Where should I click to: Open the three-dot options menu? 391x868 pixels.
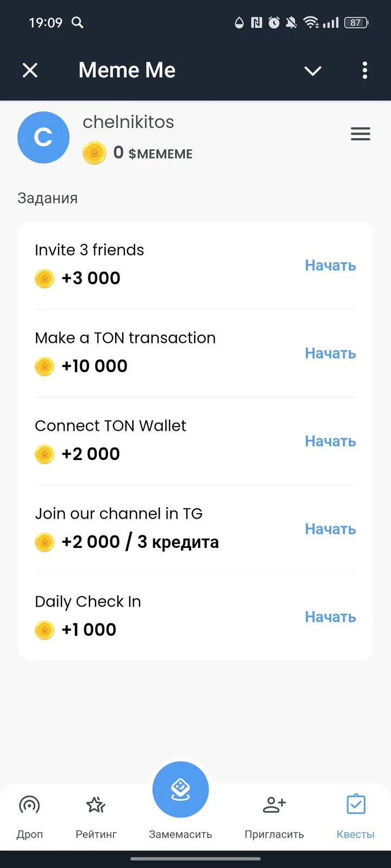(364, 70)
